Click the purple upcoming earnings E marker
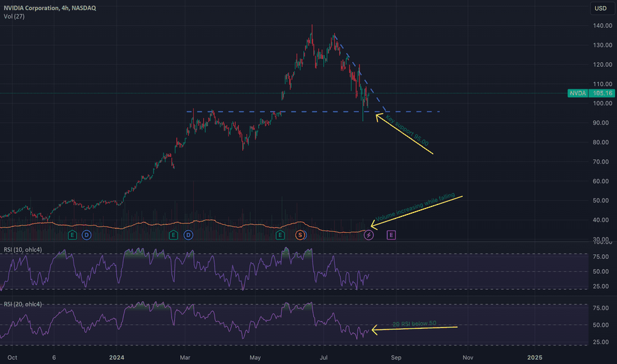Image resolution: width=617 pixels, height=364 pixels. point(391,236)
